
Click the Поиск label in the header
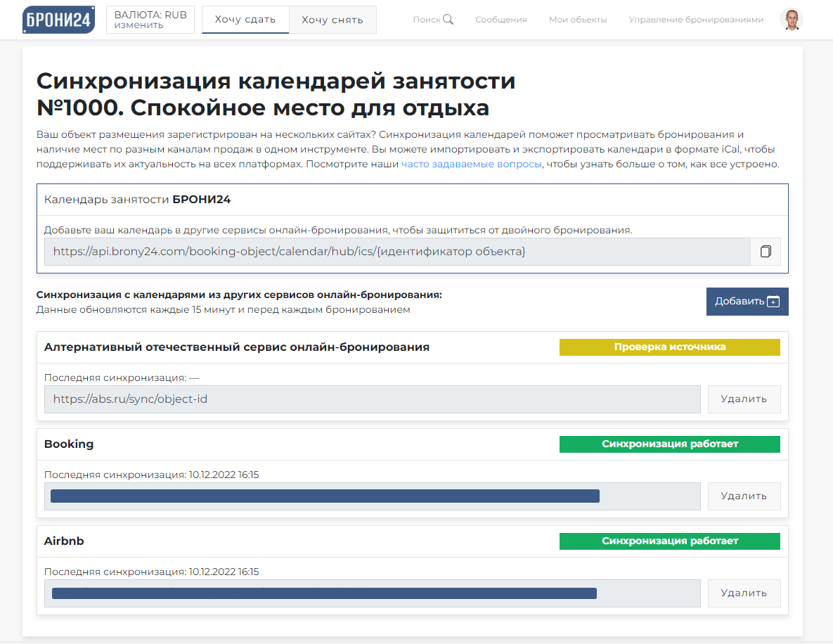pyautogui.click(x=427, y=20)
